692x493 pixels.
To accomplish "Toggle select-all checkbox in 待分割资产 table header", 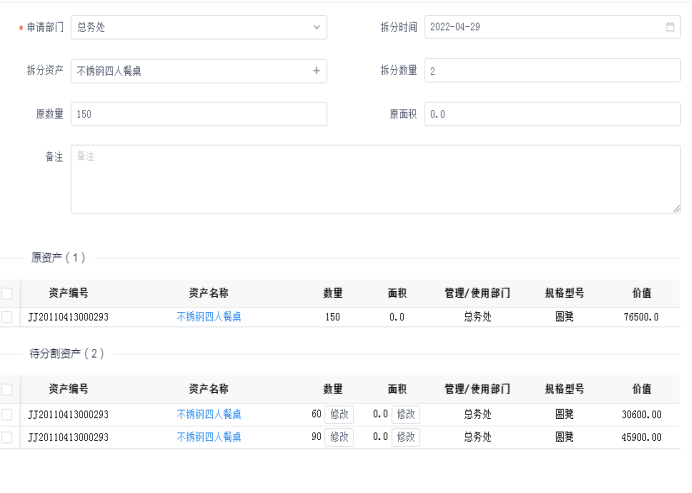I will click(7, 390).
